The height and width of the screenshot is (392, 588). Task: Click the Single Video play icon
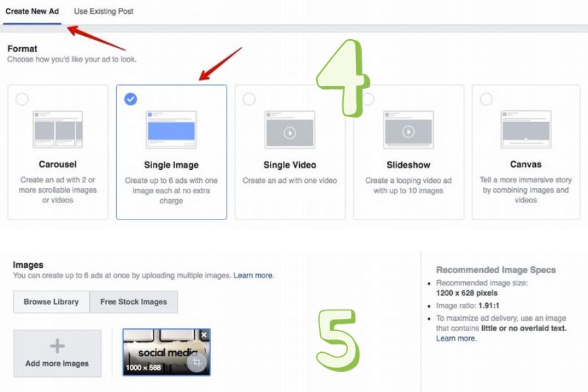tap(289, 133)
